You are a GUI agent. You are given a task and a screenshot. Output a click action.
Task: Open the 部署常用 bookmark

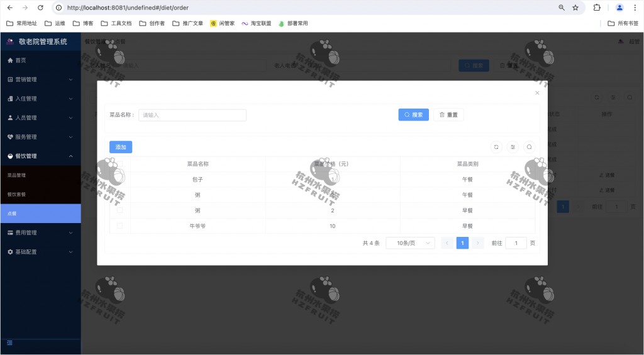click(x=293, y=23)
